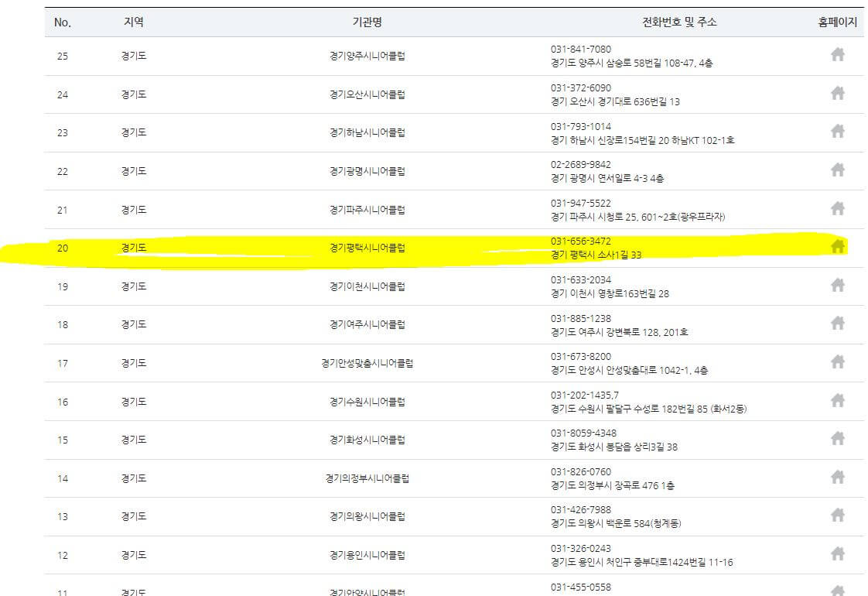Open homepage icon for highlighted 경기평택시니어클럽 row

coord(838,248)
